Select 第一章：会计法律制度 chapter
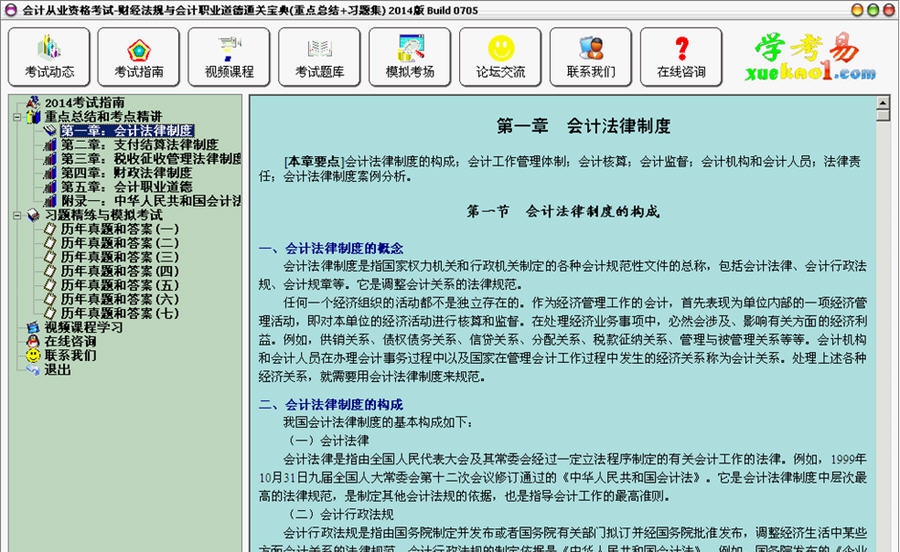The width and height of the screenshot is (900, 552). (x=127, y=130)
